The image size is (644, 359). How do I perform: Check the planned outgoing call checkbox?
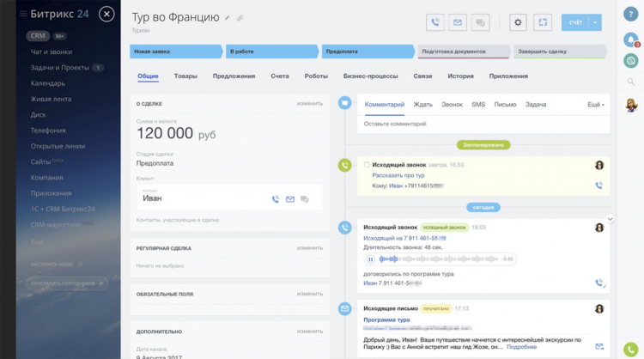click(367, 164)
